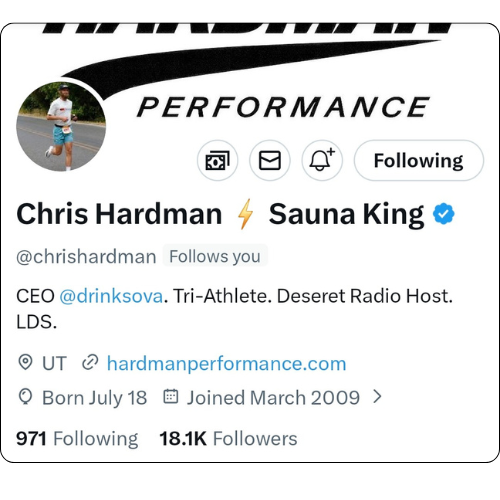Turn on notifications with bell icon

point(322,161)
